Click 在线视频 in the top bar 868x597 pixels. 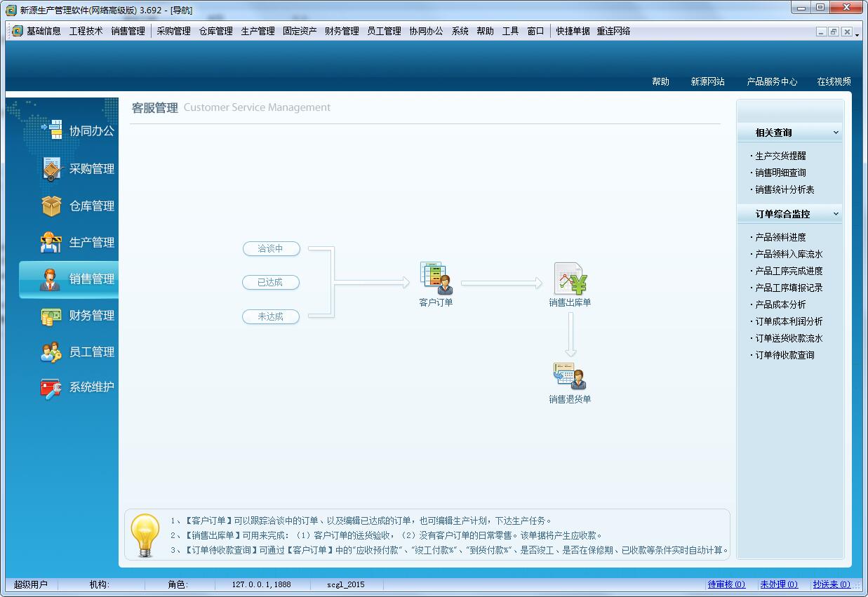pyautogui.click(x=834, y=81)
